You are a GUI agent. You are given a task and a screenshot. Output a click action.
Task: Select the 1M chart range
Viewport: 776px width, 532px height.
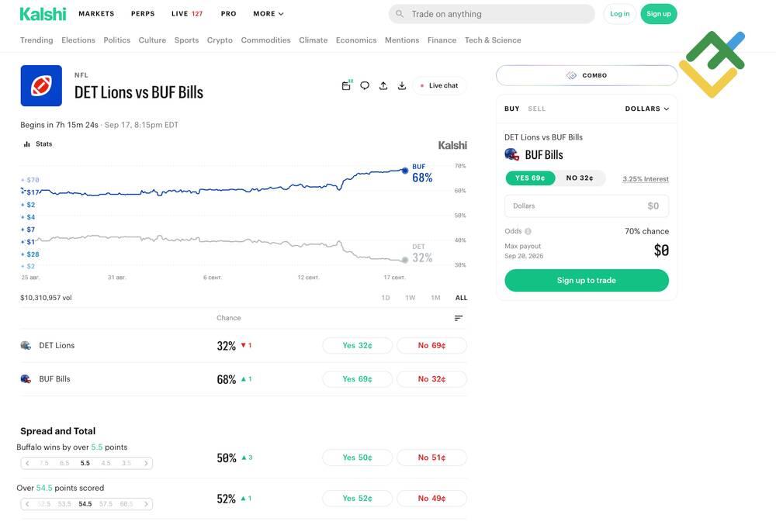[435, 298]
